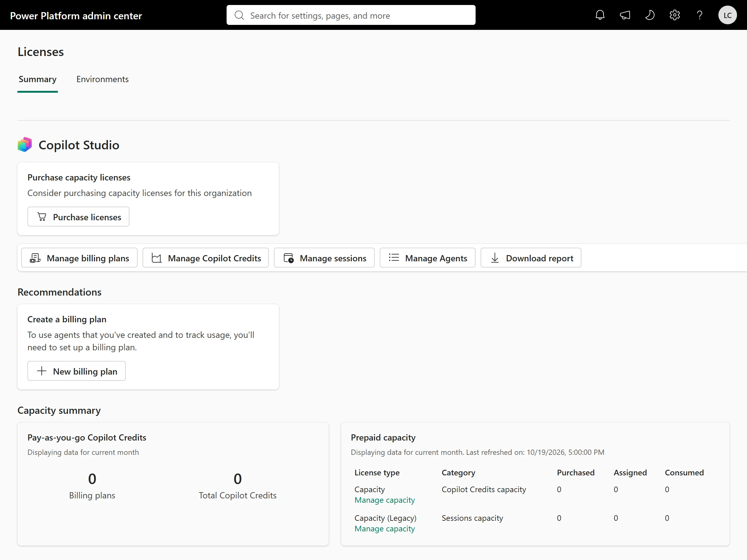Create a New billing plan
The width and height of the screenshot is (747, 560).
pyautogui.click(x=76, y=371)
